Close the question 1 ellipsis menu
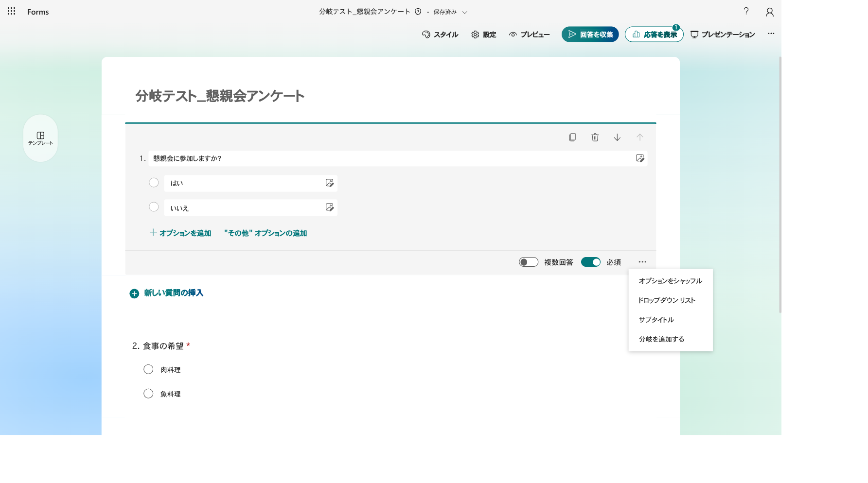Image resolution: width=868 pixels, height=483 pixels. (642, 262)
